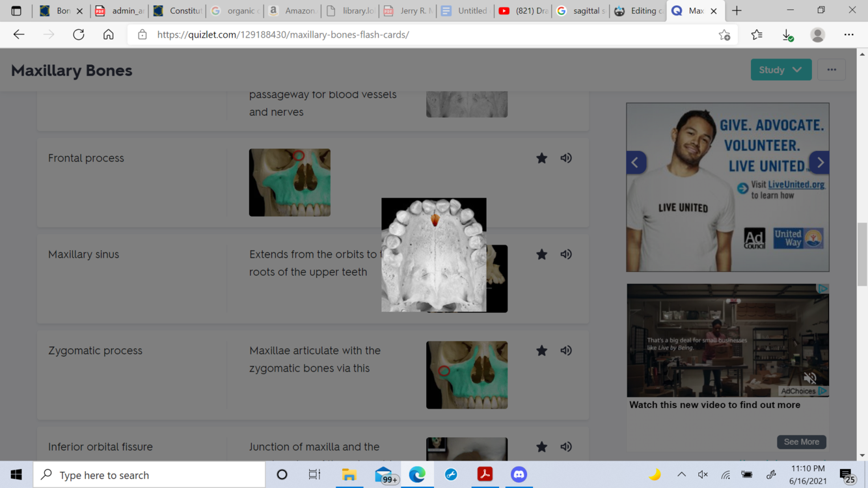The height and width of the screenshot is (488, 868).
Task: Click the Windows Start button
Action: click(16, 475)
